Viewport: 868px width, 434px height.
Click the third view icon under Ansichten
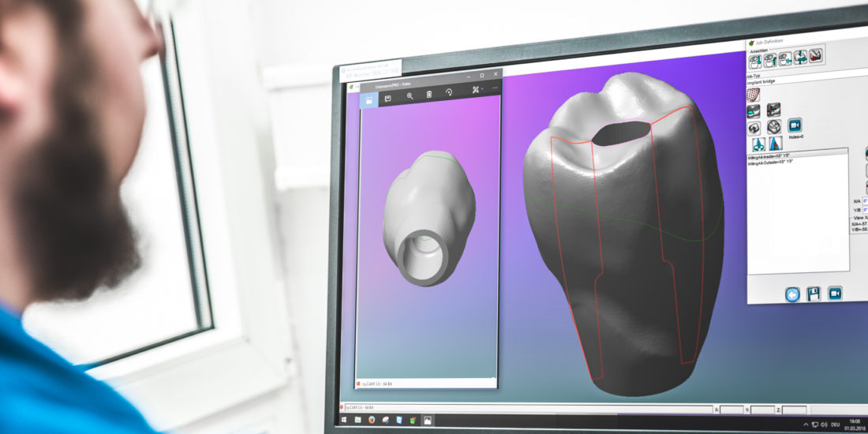pyautogui.click(x=785, y=58)
